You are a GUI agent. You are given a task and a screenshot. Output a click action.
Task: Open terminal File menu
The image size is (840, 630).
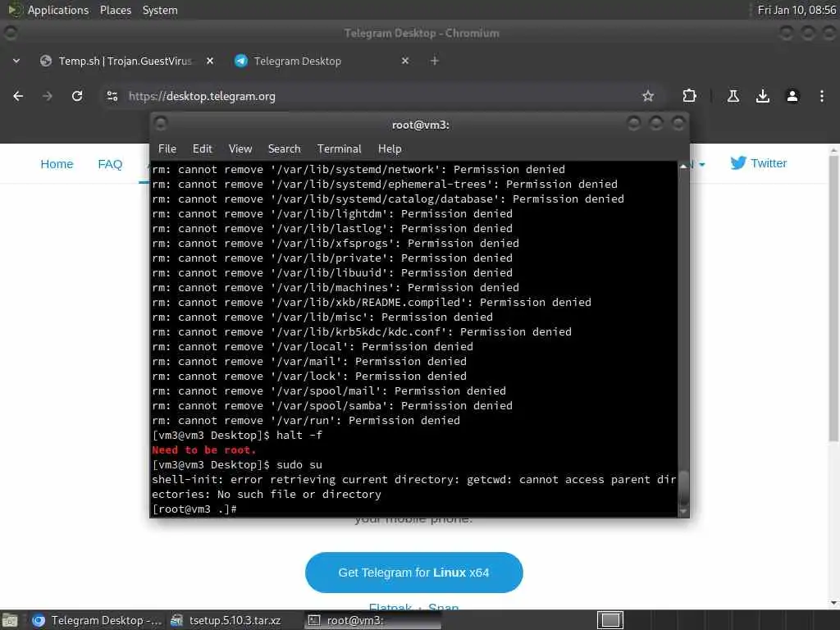(x=167, y=149)
